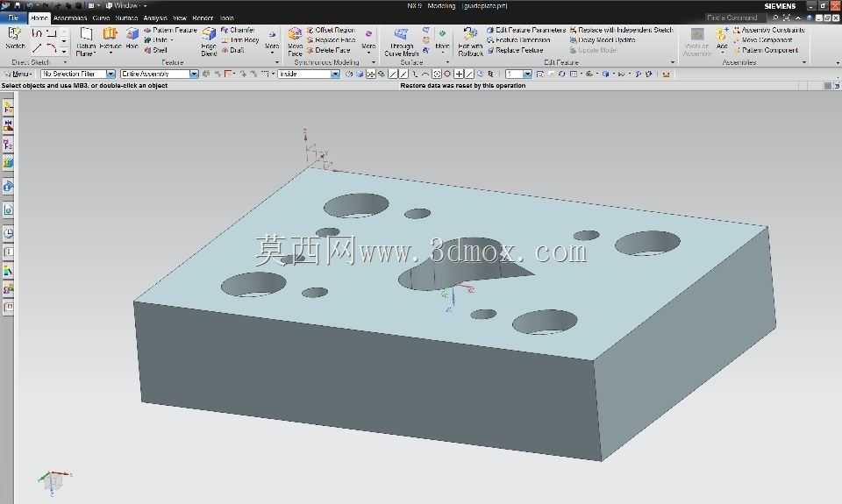Expand the Feature group More gallery
Screen dimensions: 842x504
pyautogui.click(x=272, y=41)
